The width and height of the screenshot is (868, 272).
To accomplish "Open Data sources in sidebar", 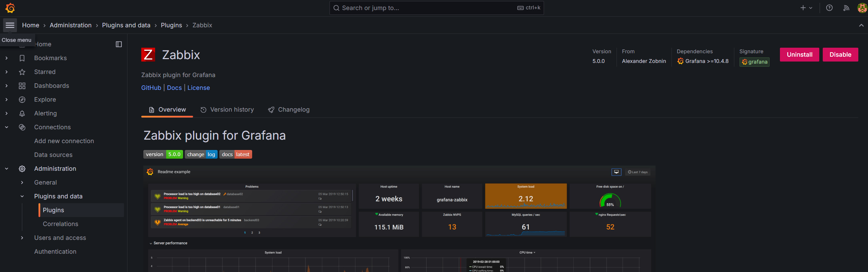I will coord(53,155).
